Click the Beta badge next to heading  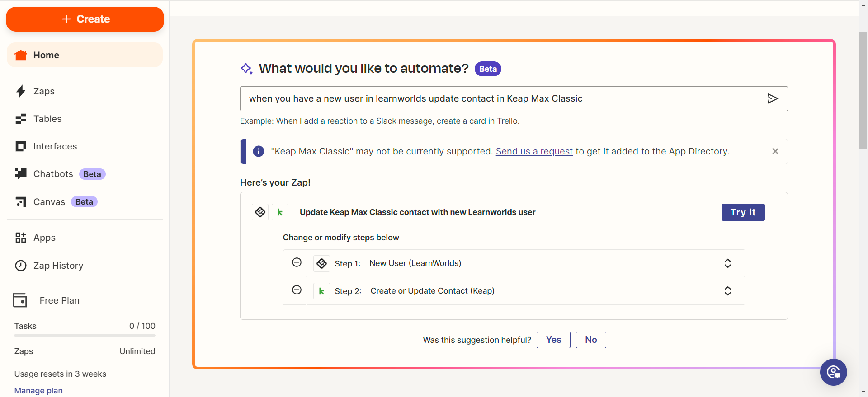click(488, 69)
